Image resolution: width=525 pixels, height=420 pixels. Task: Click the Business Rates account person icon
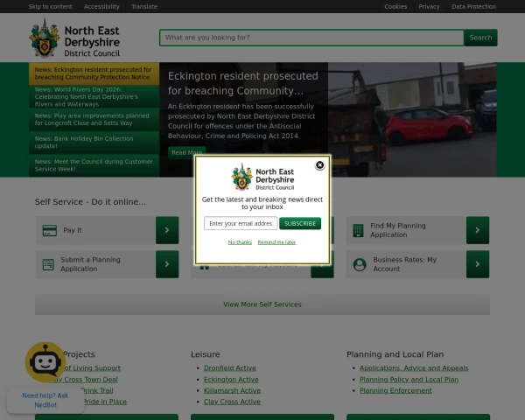click(360, 264)
